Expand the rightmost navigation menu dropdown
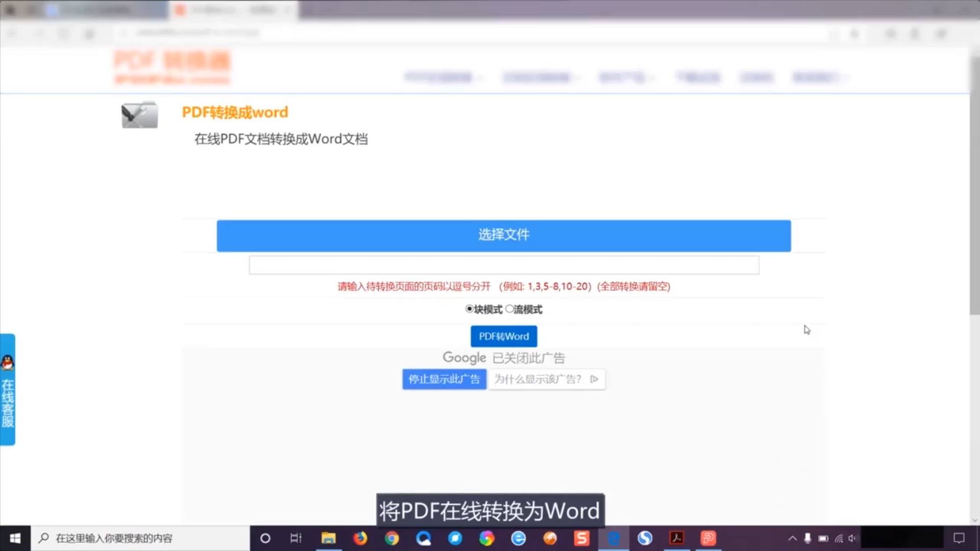This screenshot has width=980, height=551. click(819, 78)
